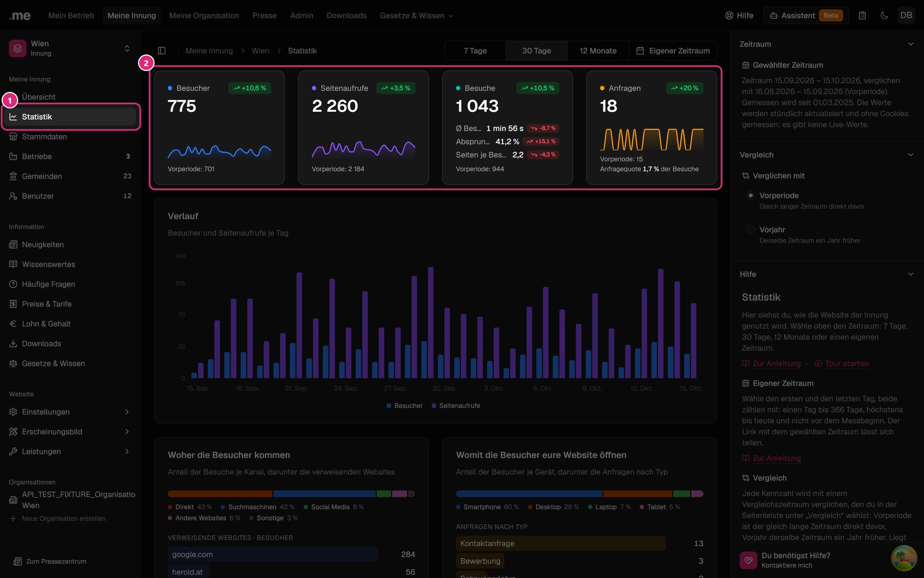This screenshot has height=578, width=924.
Task: Click the .me logo
Action: point(20,15)
